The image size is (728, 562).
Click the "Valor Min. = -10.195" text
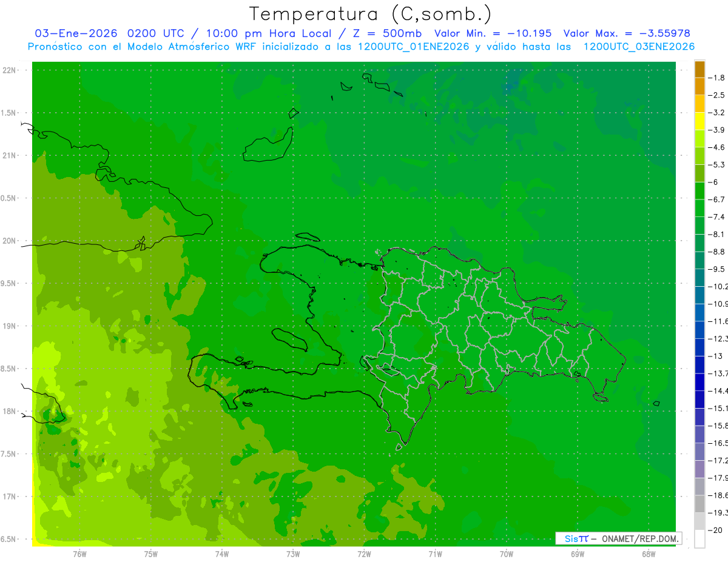point(493,33)
